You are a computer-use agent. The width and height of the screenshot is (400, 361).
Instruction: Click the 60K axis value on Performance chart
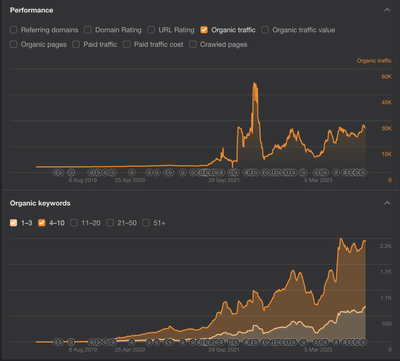pos(387,77)
